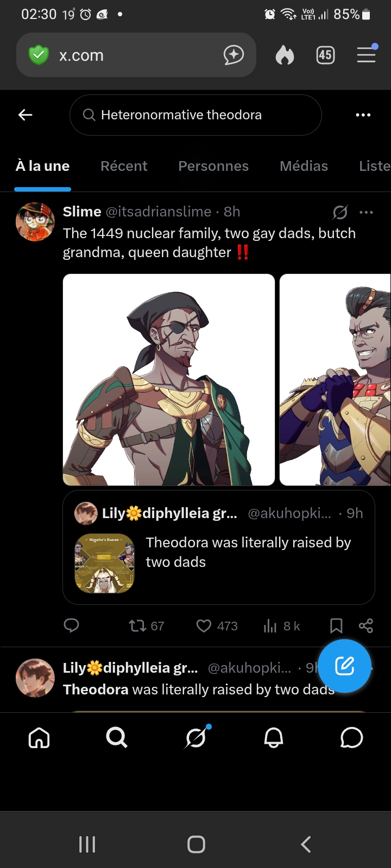This screenshot has width=391, height=868.
Task: Like Slime's tweet with 473 likes
Action: pyautogui.click(x=217, y=626)
